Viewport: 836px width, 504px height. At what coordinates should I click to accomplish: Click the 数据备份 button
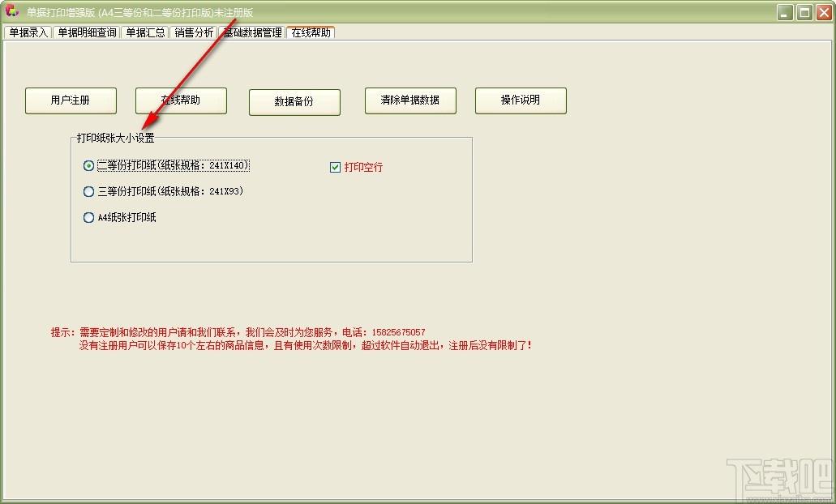294,102
